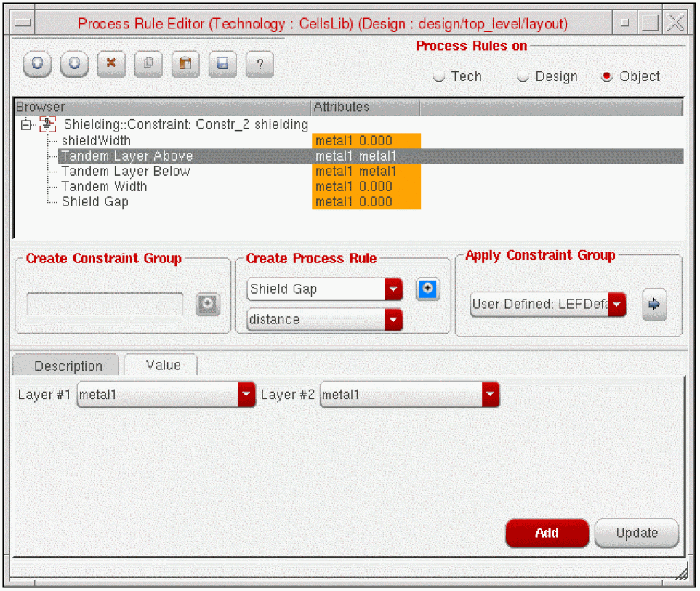This screenshot has width=700, height=591.
Task: Click the save floppy disk icon
Action: point(222,64)
